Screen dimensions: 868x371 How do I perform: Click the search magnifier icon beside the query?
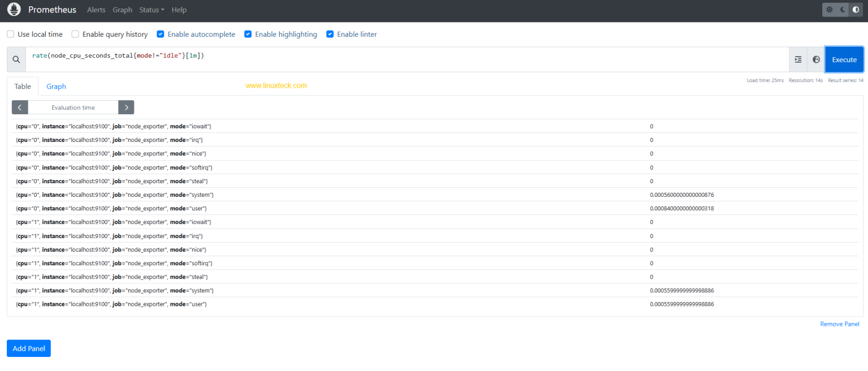click(x=16, y=59)
